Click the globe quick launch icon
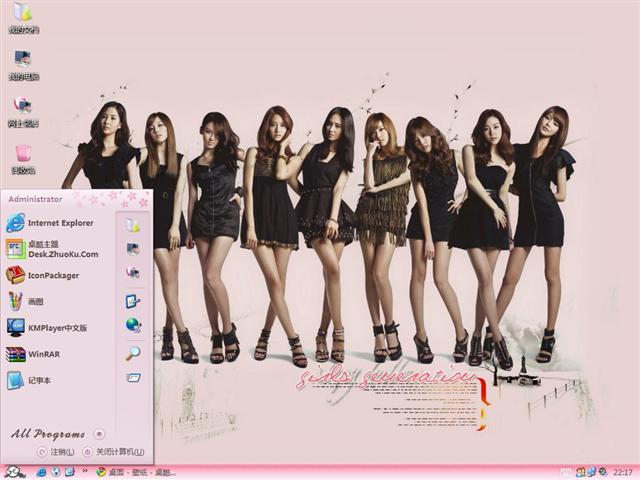The image size is (640, 480). 56,472
